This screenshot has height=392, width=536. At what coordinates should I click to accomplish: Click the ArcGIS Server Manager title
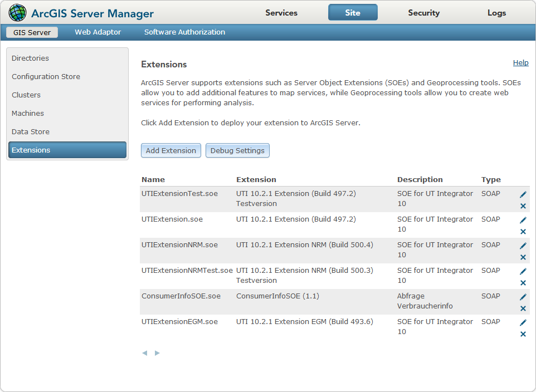92,13
